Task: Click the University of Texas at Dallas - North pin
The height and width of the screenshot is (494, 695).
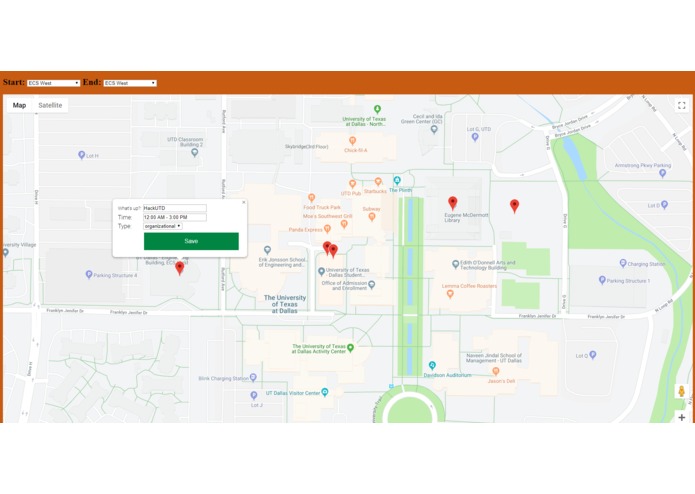Action: coord(377,109)
